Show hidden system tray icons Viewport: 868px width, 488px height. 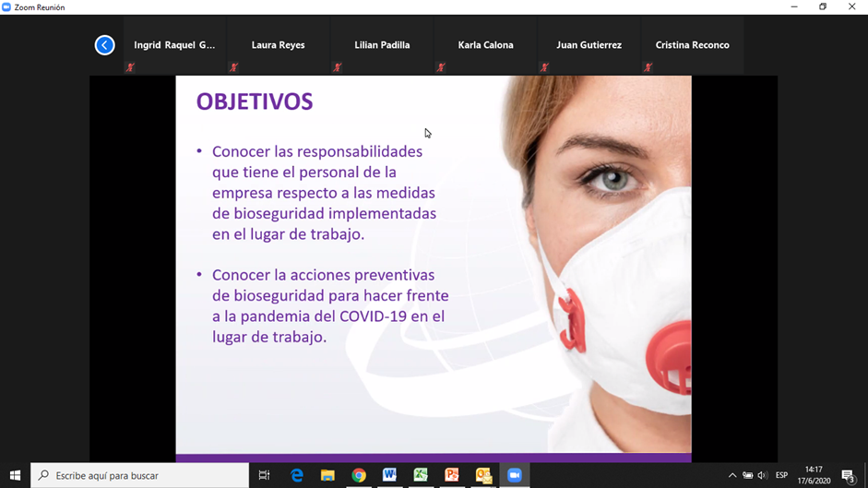[x=732, y=475]
